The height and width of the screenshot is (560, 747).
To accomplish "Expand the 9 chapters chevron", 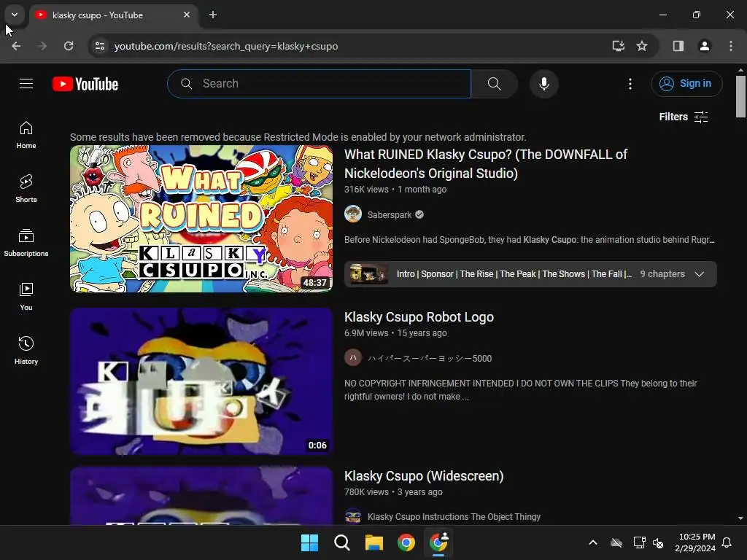I will [700, 274].
